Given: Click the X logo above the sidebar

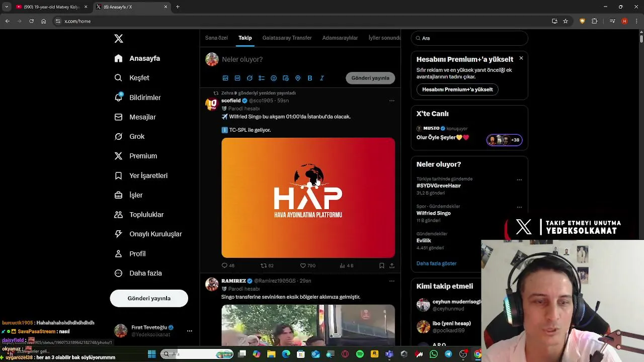Looking at the screenshot, I should pyautogui.click(x=119, y=39).
